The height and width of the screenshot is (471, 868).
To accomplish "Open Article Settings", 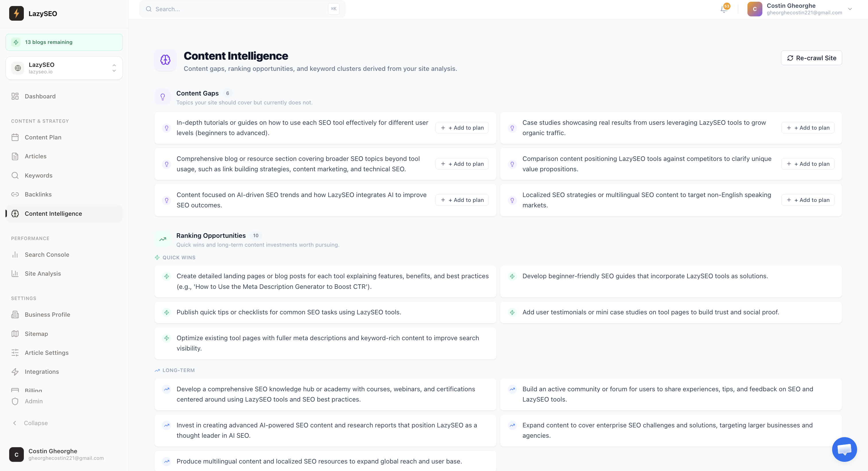I will tap(64, 353).
